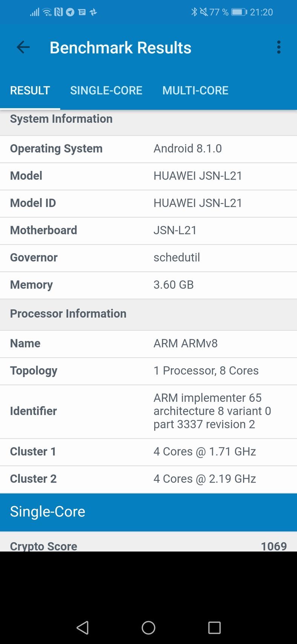Tap the Single-Core section header
The image size is (297, 644).
point(148,512)
